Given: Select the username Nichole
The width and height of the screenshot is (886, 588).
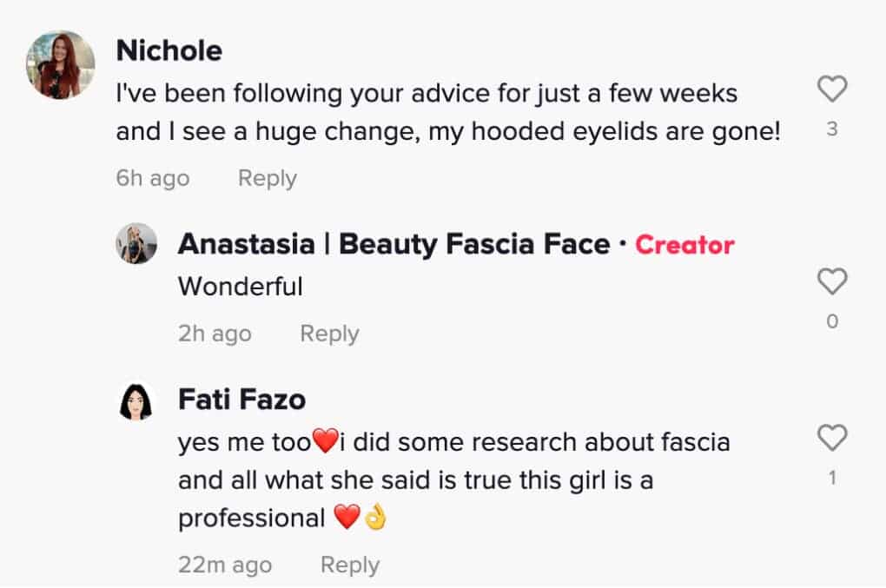Looking at the screenshot, I should (168, 50).
